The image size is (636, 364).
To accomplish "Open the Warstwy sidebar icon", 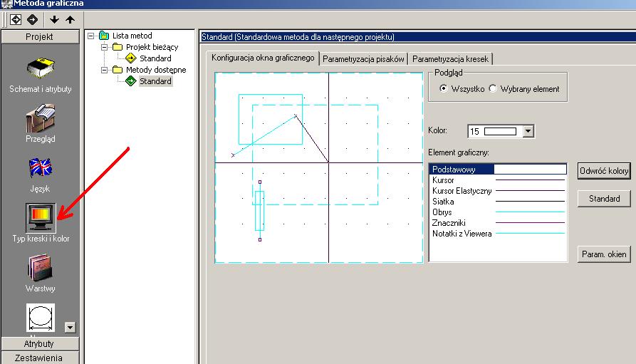I will coord(41,268).
